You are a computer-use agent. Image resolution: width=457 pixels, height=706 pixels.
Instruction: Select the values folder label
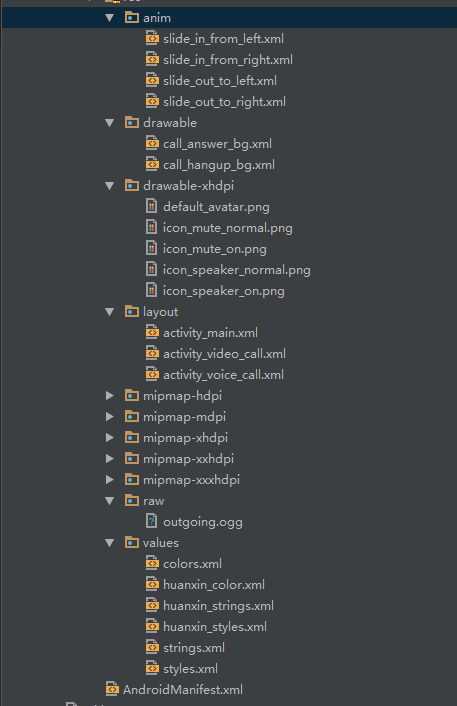click(161, 543)
